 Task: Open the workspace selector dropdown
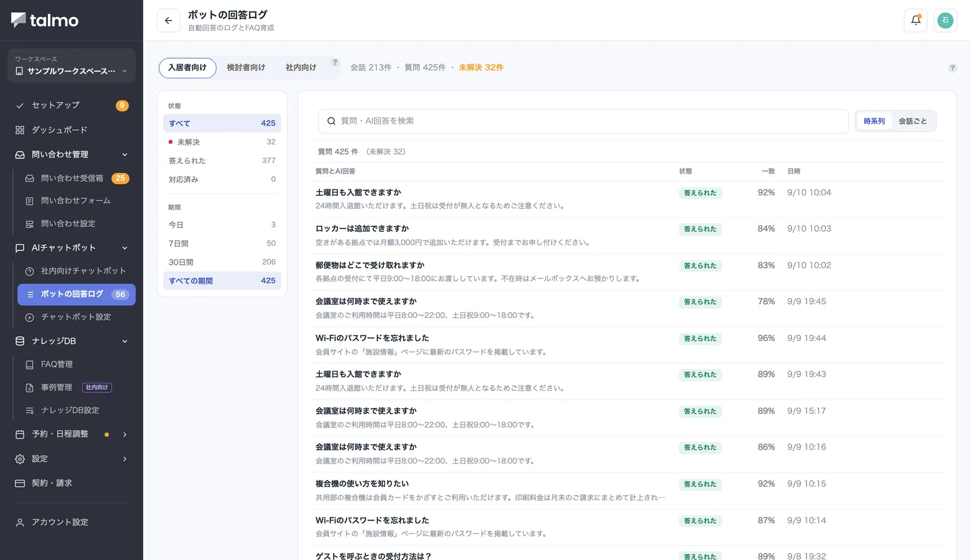(x=72, y=66)
